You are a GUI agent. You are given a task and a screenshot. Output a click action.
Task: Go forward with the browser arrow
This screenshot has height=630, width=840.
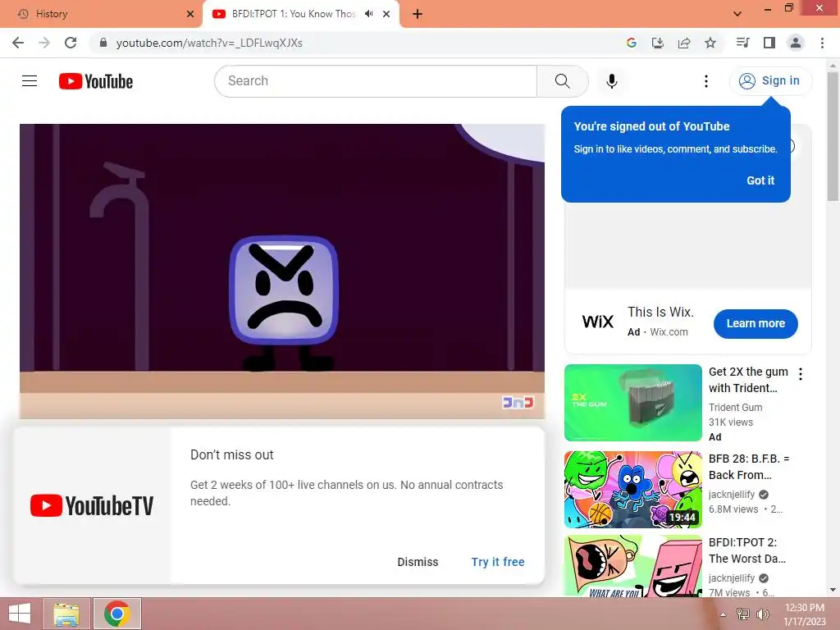44,43
